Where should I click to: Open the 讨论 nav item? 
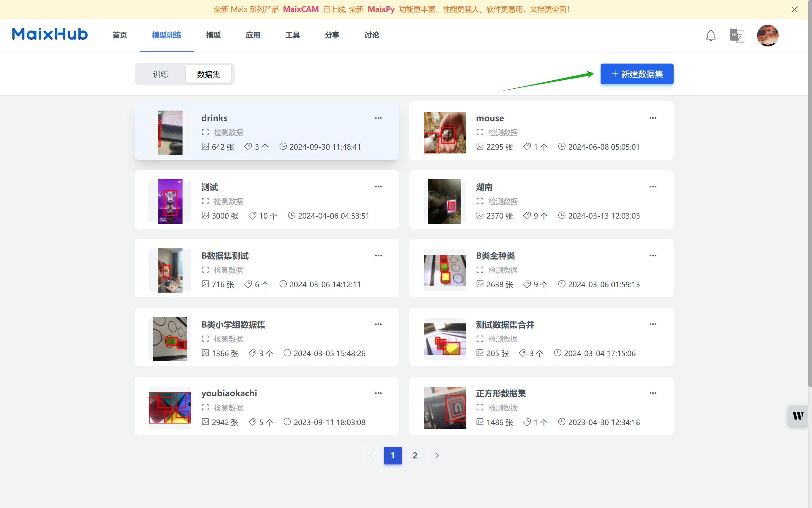point(372,35)
